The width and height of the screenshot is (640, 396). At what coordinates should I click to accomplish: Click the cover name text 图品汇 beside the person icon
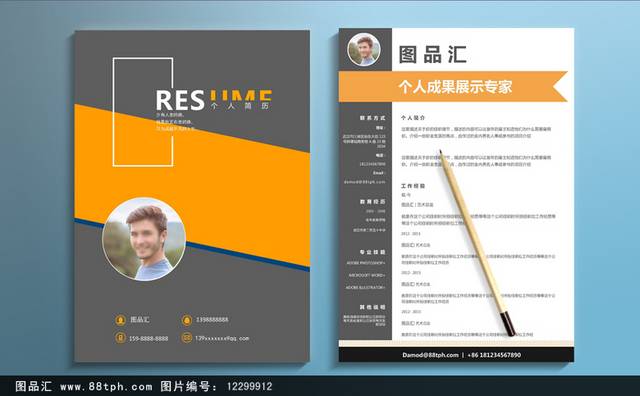(140, 320)
